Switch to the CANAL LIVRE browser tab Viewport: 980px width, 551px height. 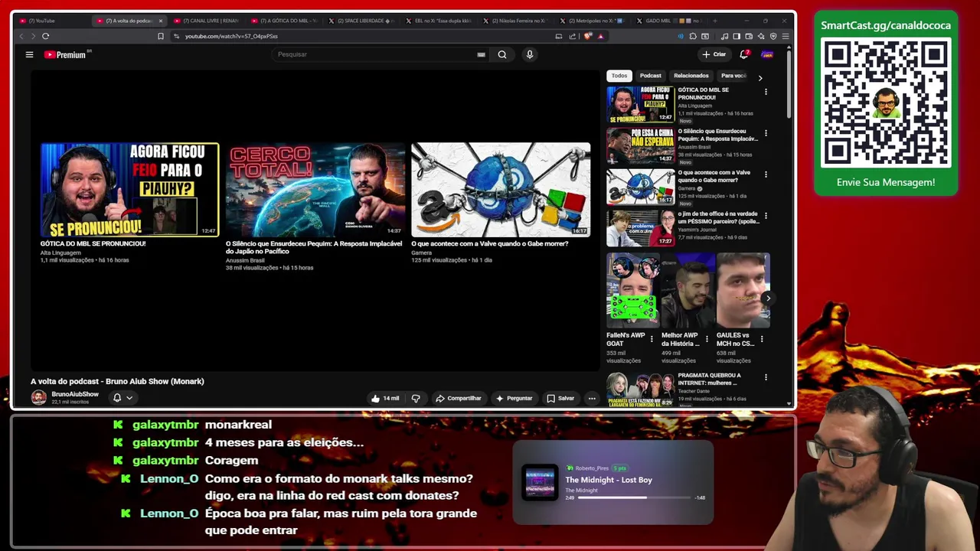coord(207,21)
